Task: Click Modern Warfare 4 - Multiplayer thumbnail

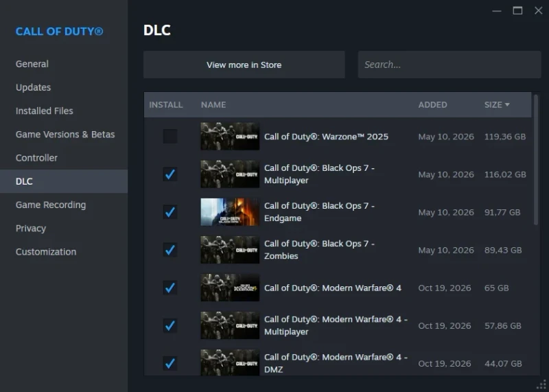Action: point(230,325)
